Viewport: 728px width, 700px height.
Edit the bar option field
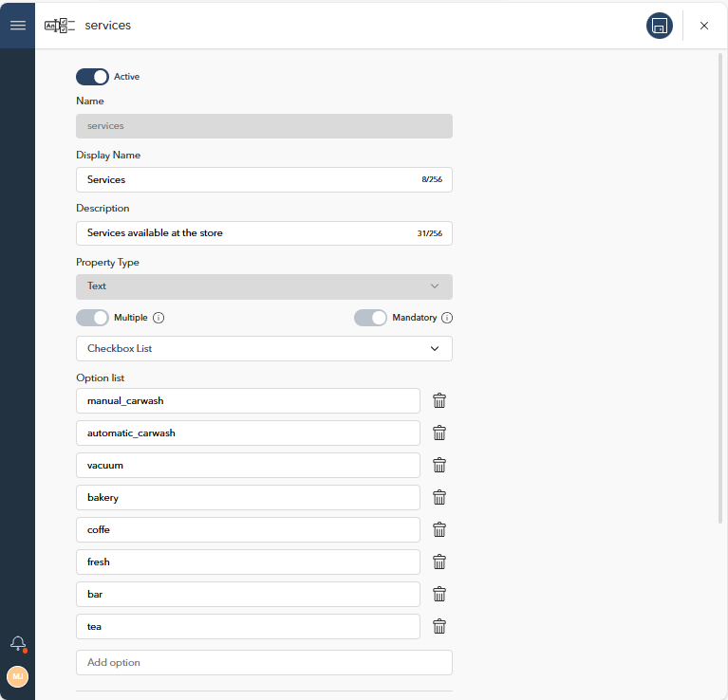point(248,594)
